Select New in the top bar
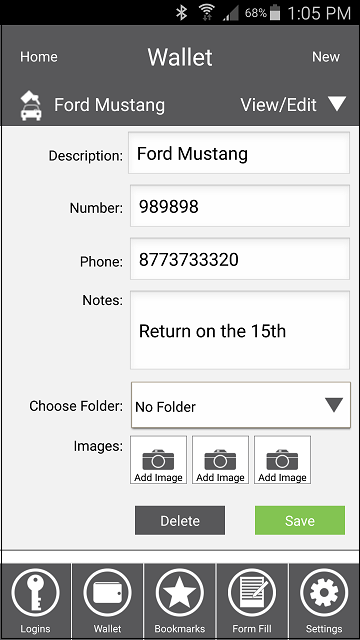The height and width of the screenshot is (640, 360). pyautogui.click(x=326, y=57)
